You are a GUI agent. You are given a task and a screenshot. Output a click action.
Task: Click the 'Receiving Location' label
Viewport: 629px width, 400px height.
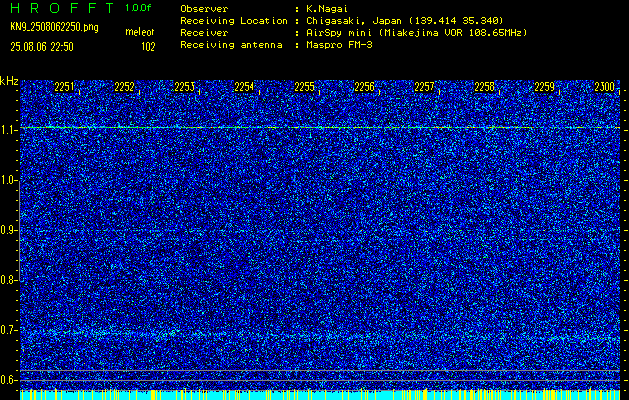pyautogui.click(x=234, y=21)
